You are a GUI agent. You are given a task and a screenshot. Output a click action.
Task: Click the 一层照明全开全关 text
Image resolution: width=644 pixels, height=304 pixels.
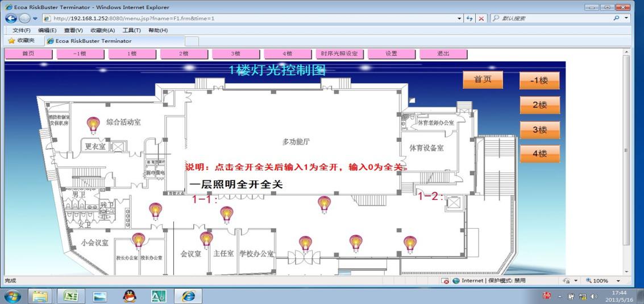pyautogui.click(x=236, y=185)
